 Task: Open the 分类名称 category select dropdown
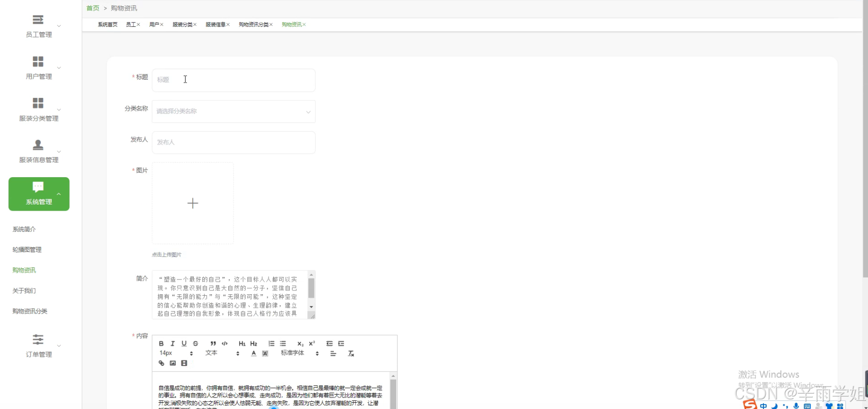tap(234, 111)
